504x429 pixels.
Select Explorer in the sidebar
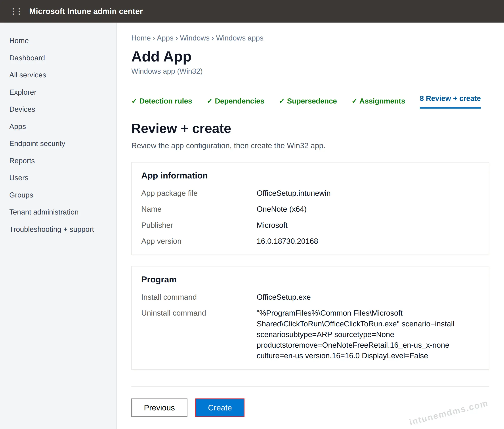[23, 92]
